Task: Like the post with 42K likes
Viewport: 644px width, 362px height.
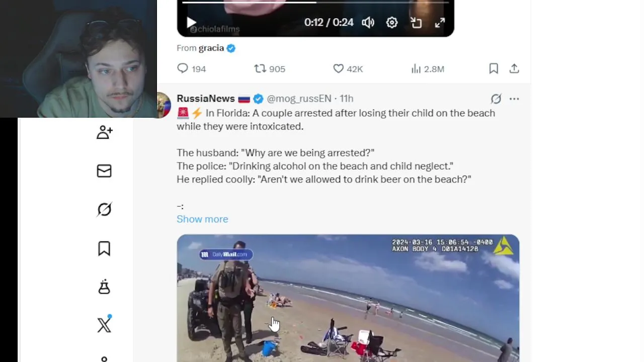Action: click(x=348, y=69)
